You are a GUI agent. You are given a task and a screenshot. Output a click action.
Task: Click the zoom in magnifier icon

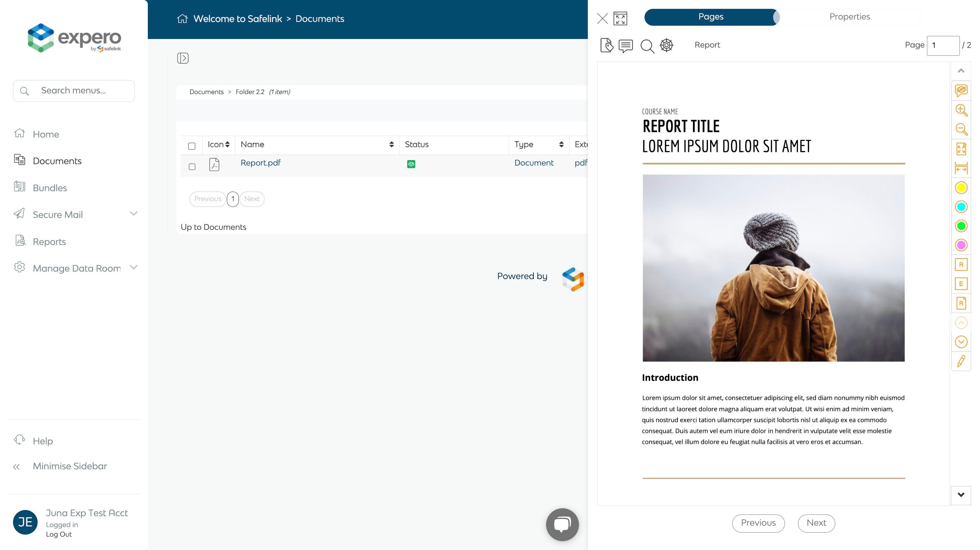pos(962,110)
